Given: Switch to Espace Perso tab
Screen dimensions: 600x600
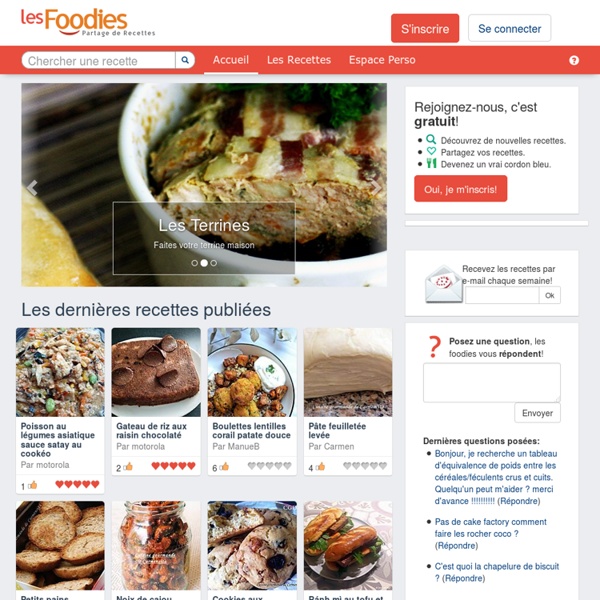Looking at the screenshot, I should point(382,60).
